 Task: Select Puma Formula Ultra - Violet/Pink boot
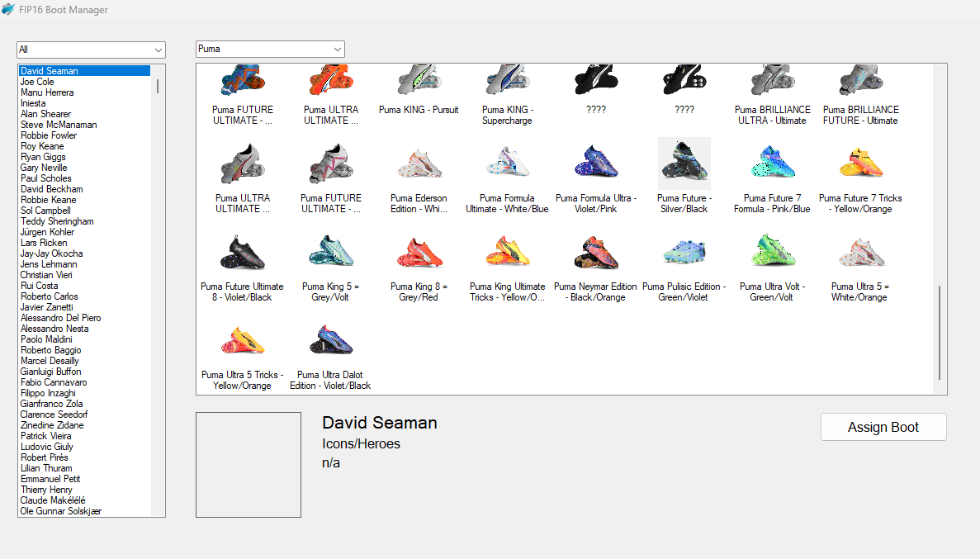(595, 163)
